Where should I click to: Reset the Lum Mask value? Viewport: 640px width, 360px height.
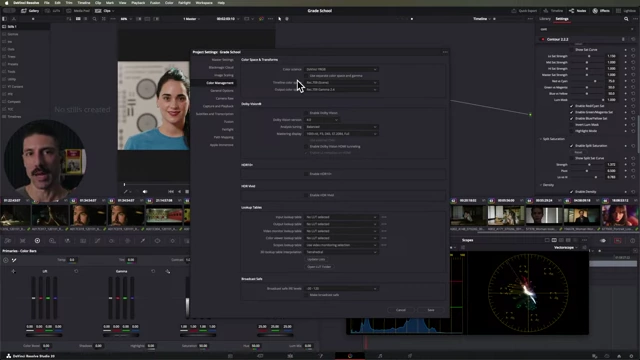(633, 100)
